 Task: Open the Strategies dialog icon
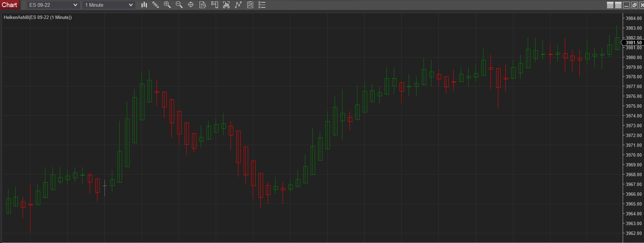point(238,5)
